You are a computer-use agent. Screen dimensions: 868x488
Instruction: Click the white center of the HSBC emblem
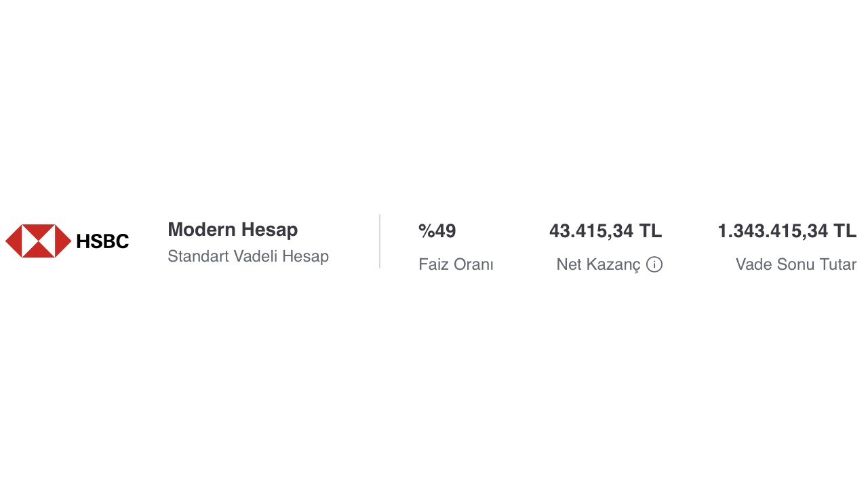(x=38, y=241)
